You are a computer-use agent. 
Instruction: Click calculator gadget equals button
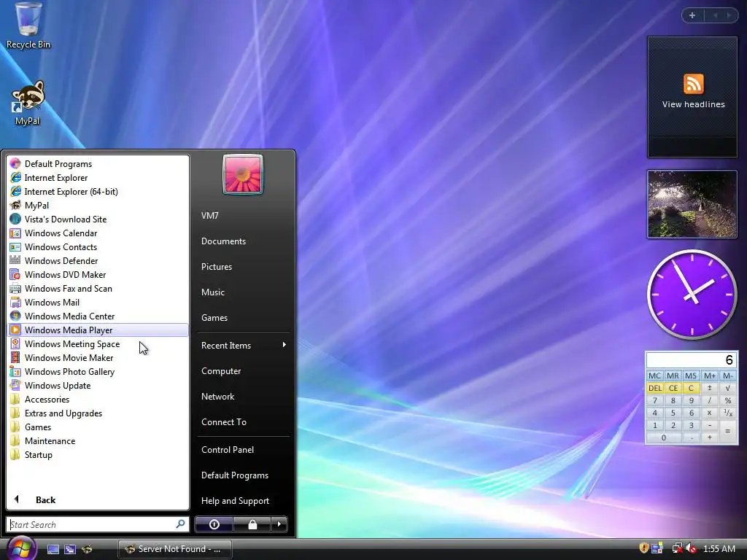pyautogui.click(x=727, y=431)
